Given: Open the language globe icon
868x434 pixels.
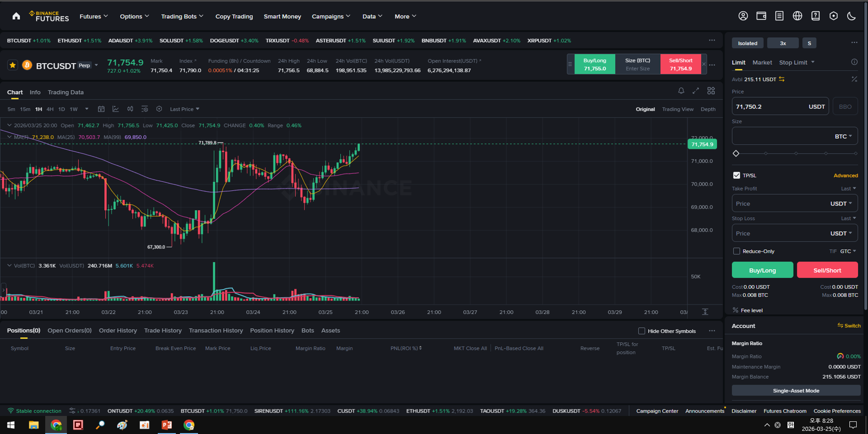Looking at the screenshot, I should (797, 16).
